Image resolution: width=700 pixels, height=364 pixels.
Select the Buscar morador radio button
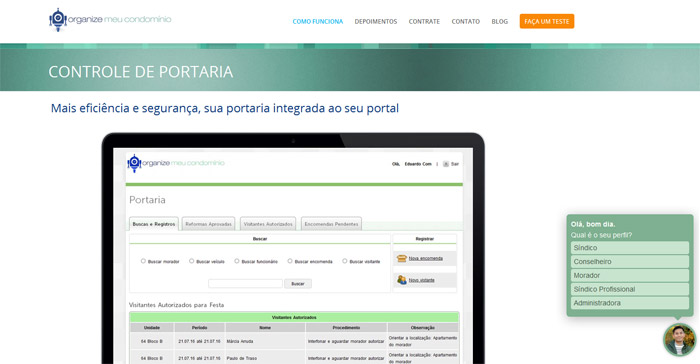tap(143, 261)
